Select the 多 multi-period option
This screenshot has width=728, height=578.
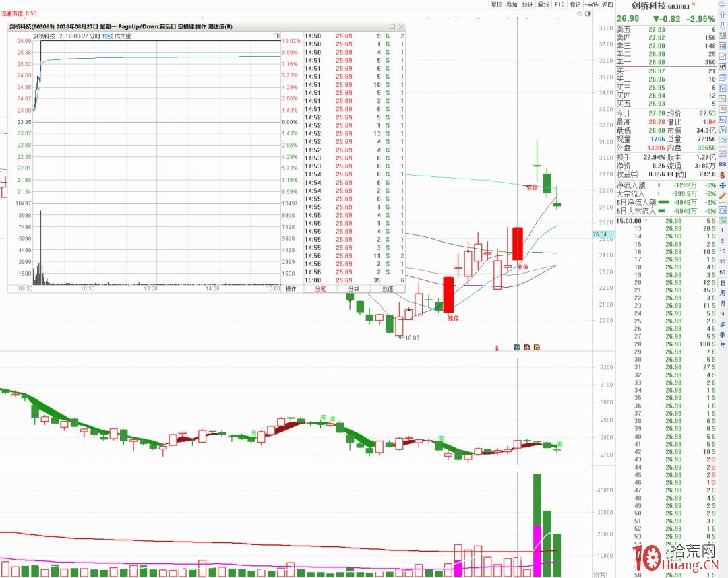tap(723, 324)
